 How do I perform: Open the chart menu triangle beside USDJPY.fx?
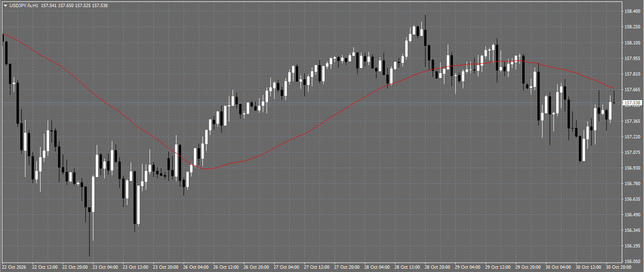tap(5, 5)
